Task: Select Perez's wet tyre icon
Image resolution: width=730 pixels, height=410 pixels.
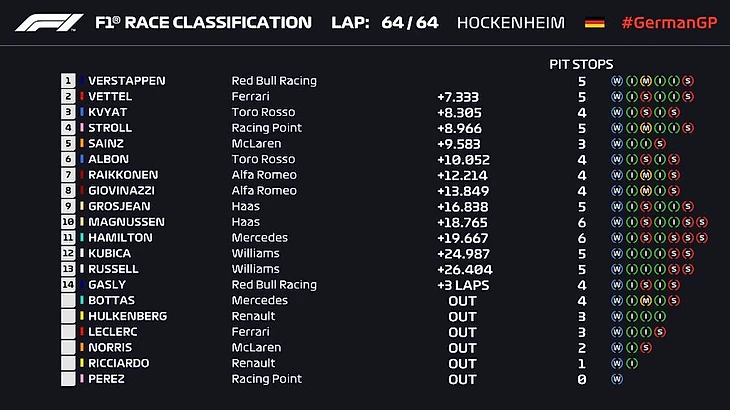Action: click(617, 379)
